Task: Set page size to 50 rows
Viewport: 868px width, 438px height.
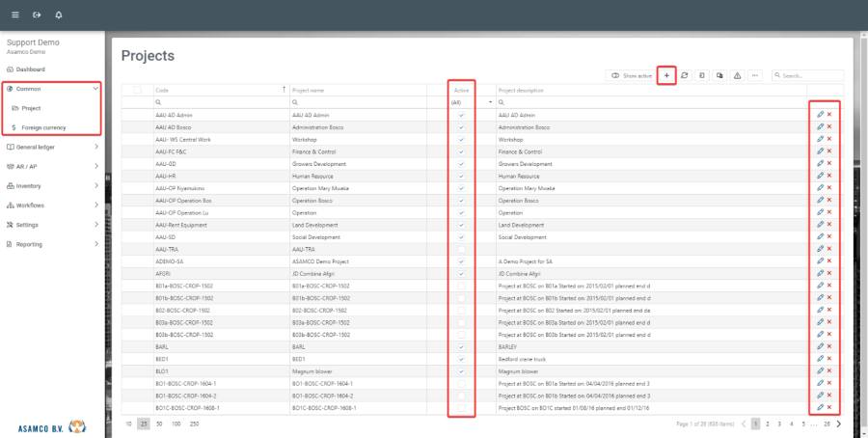Action: click(159, 424)
